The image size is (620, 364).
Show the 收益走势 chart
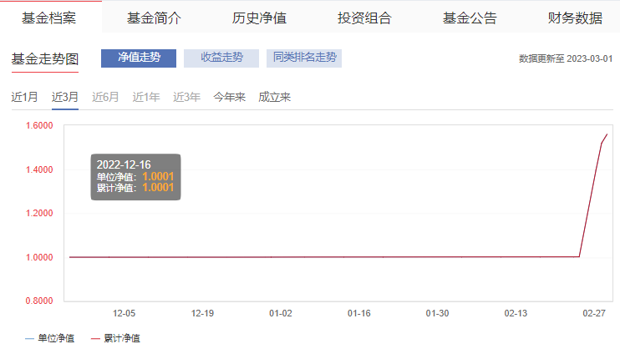(221, 58)
